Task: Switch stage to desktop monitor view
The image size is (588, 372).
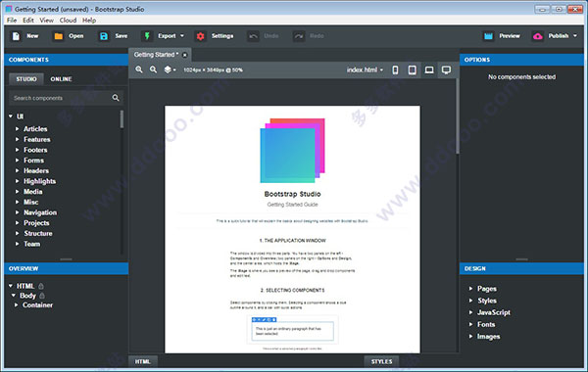Action: (446, 70)
